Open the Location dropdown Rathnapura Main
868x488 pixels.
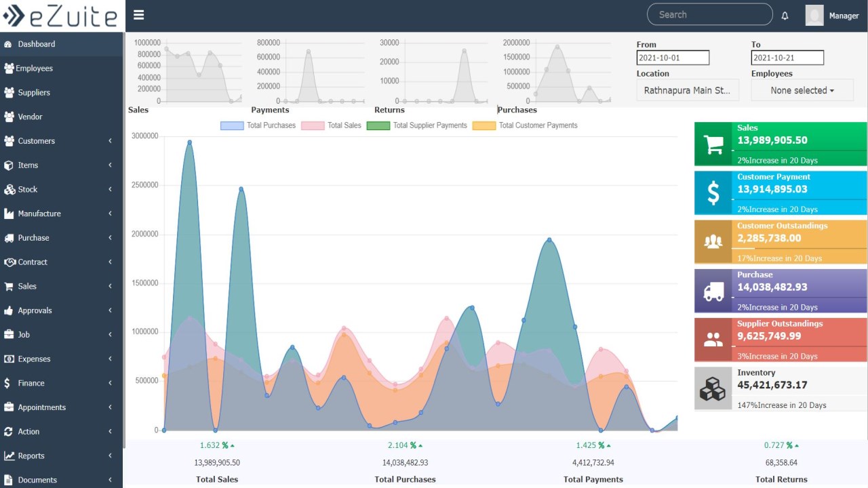pyautogui.click(x=688, y=90)
